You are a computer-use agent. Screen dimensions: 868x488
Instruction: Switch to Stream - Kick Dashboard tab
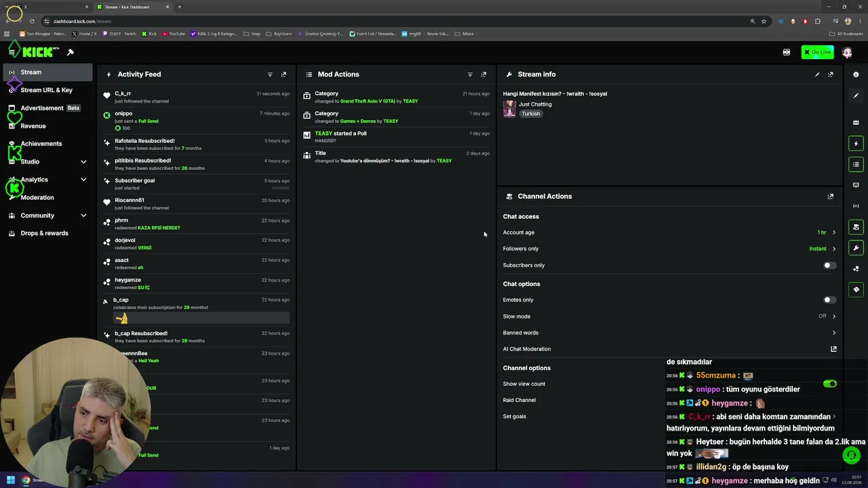pos(132,7)
